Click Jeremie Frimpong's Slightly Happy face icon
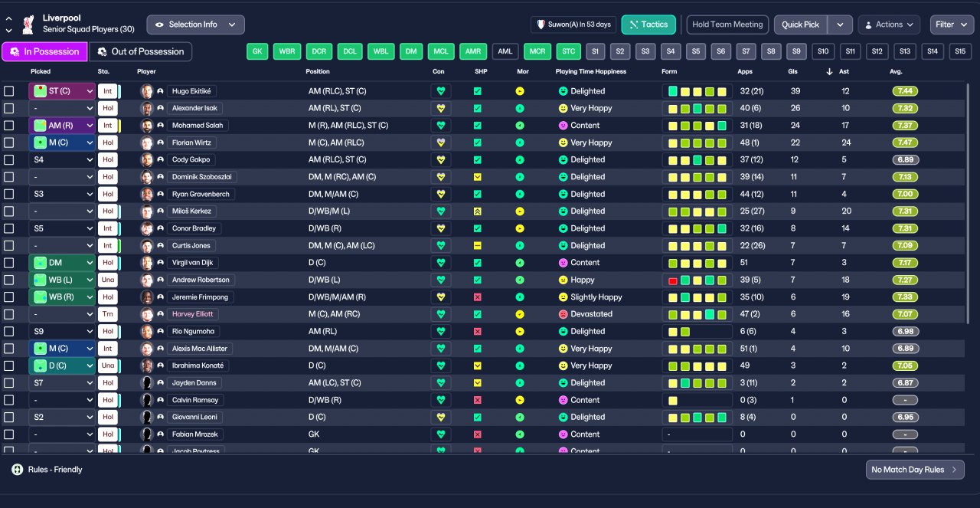The height and width of the screenshot is (508, 980). [563, 297]
